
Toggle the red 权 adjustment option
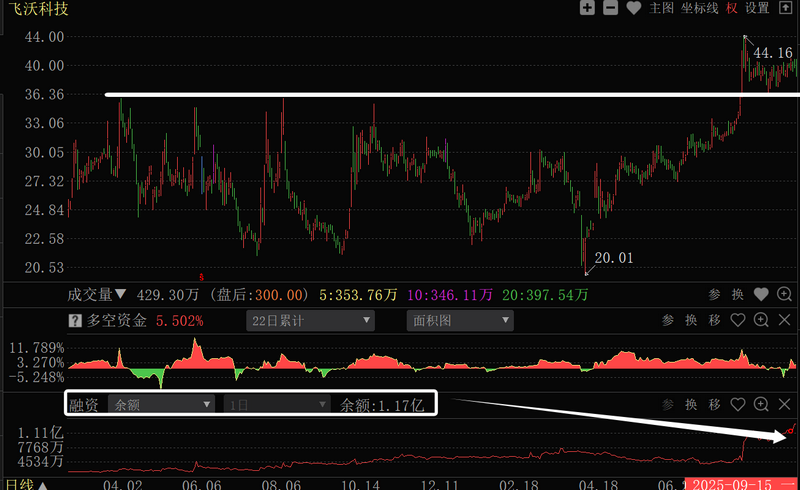[x=732, y=8]
